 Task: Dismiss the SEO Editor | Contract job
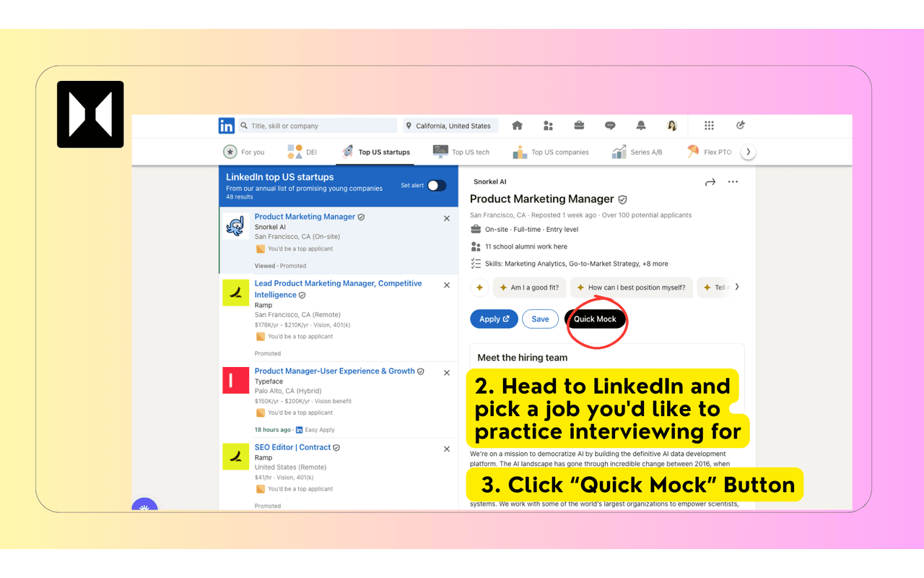point(447,449)
